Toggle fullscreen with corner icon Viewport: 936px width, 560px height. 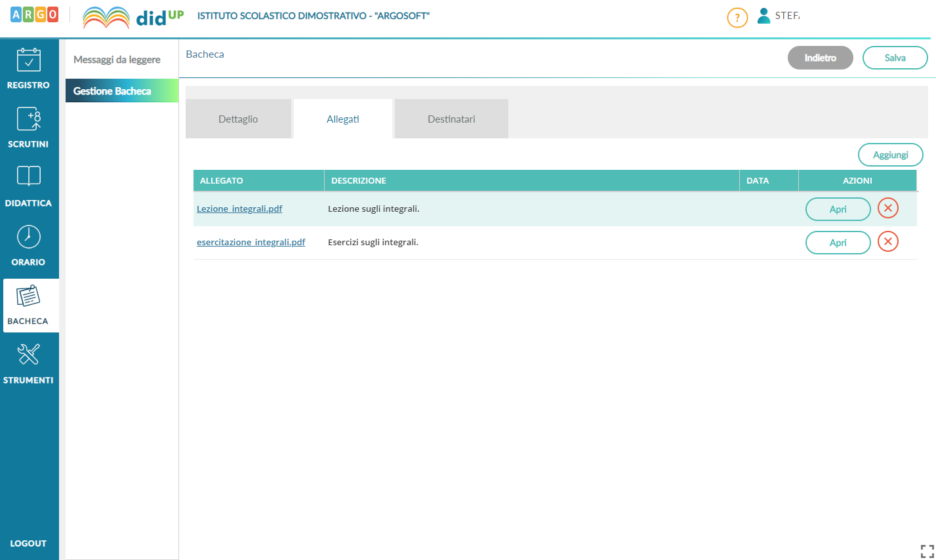[927, 551]
